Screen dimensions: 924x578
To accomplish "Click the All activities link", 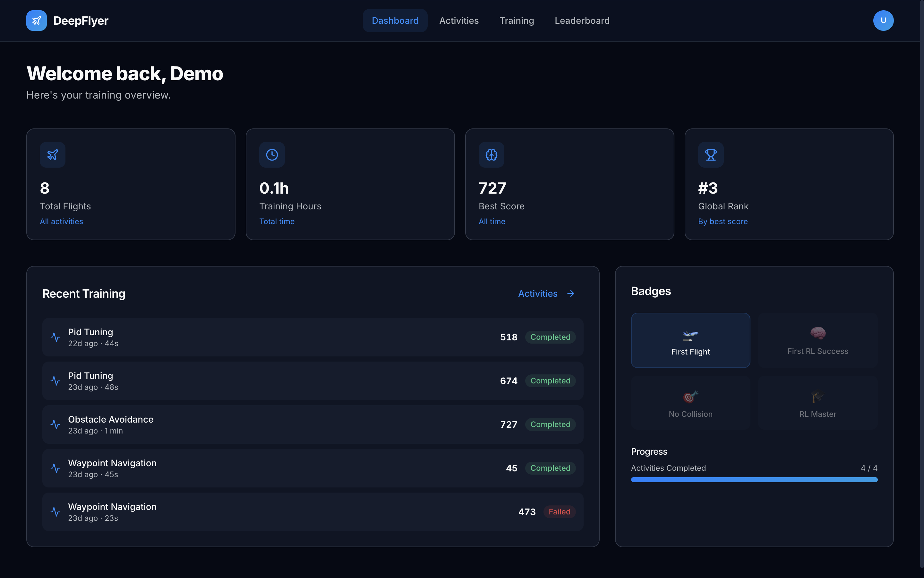I will [x=62, y=221].
